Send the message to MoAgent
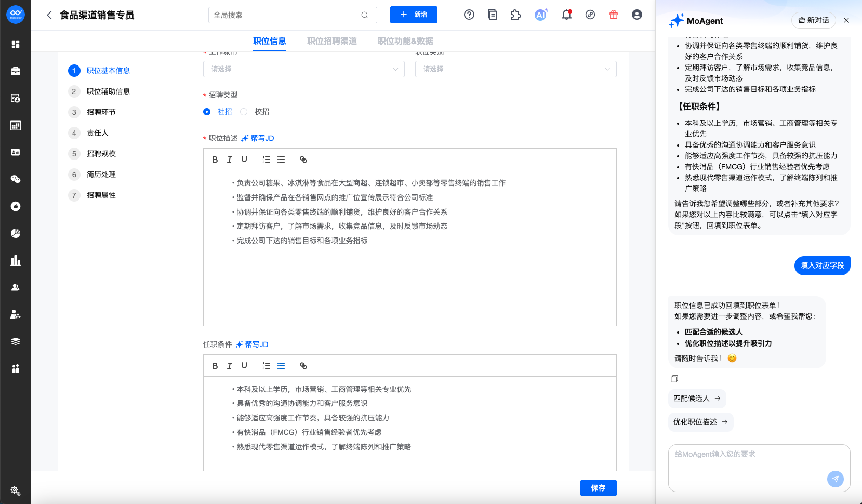 click(836, 479)
